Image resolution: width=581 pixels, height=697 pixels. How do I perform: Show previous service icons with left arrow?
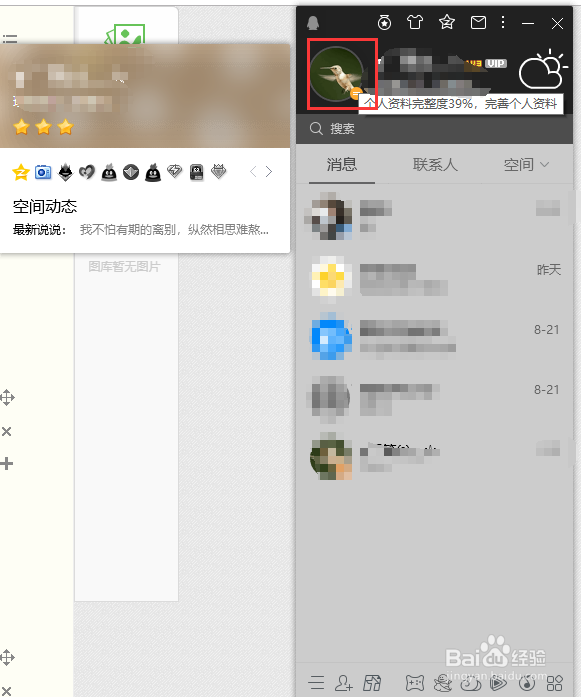pyautogui.click(x=253, y=172)
